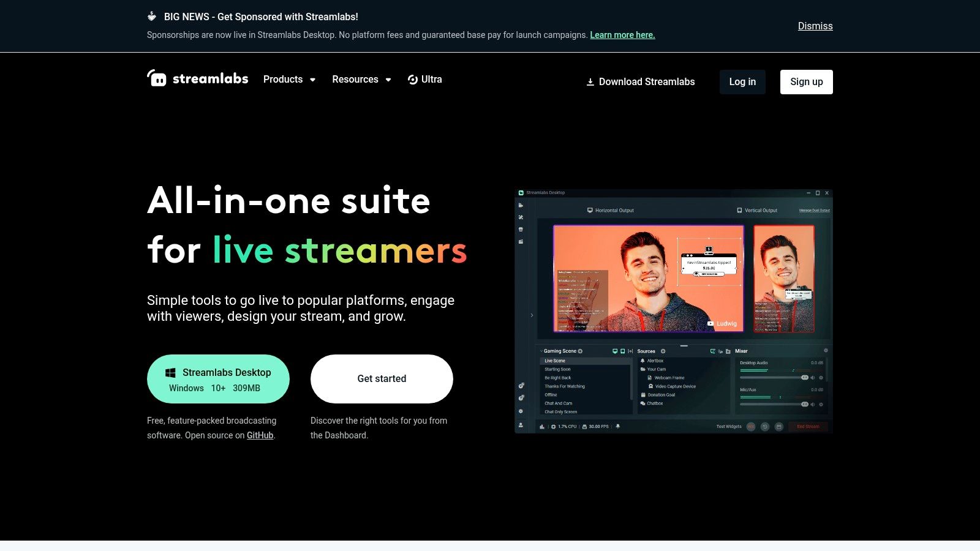Viewport: 980px width, 551px height.
Task: Click the plus icon to add a source
Action: point(663,351)
